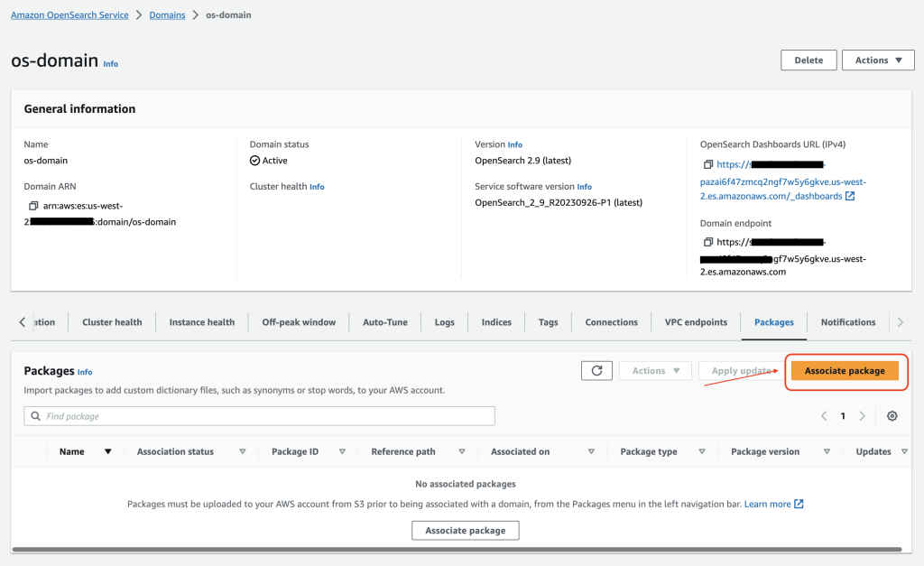Click the Apply update button
Image resolution: width=924 pixels, height=566 pixels.
(742, 371)
